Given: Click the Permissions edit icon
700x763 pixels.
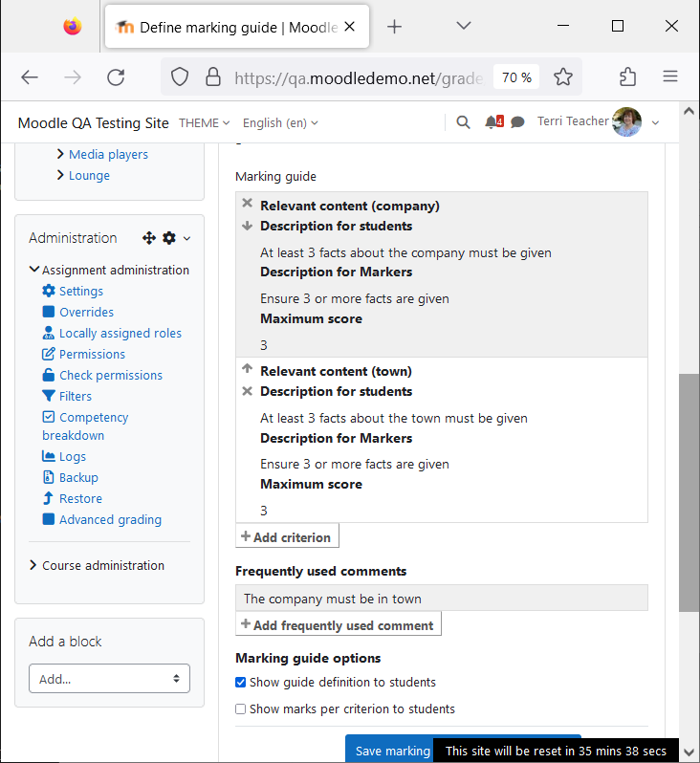Looking at the screenshot, I should 48,354.
